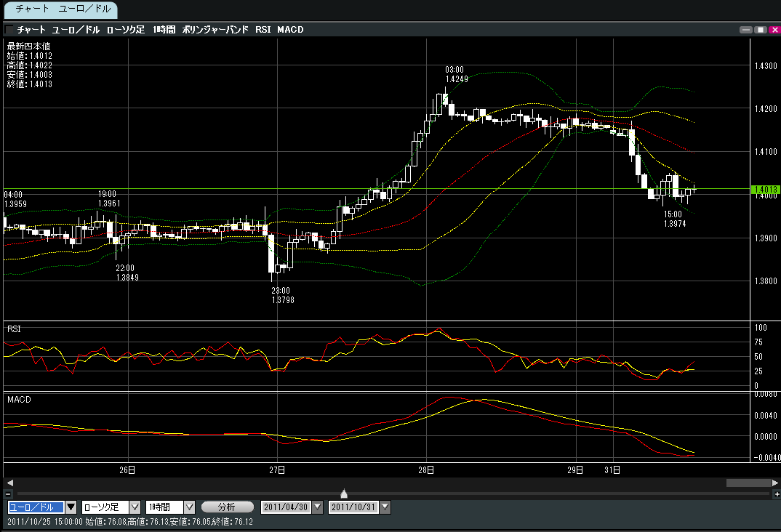Click the right scroll arrow below the chart
Image resolution: width=781 pixels, height=532 pixels.
[x=774, y=483]
